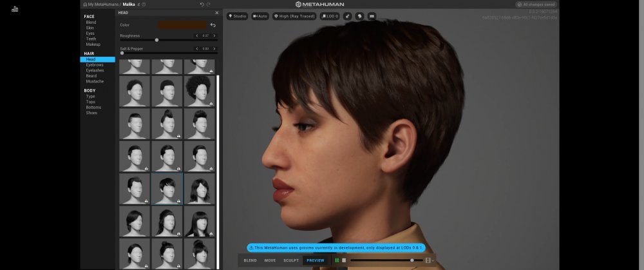This screenshot has height=270, width=644.
Task: Stop the animation preview playback
Action: click(x=344, y=260)
